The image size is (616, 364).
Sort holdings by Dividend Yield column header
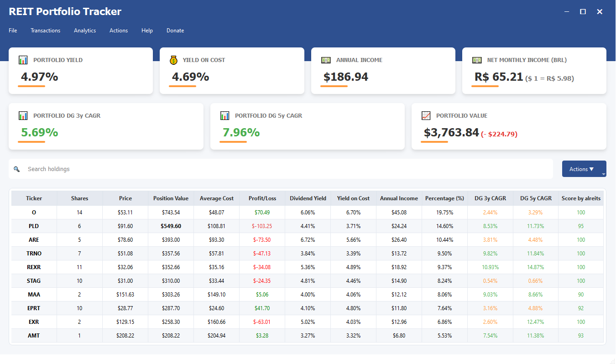[x=308, y=198]
